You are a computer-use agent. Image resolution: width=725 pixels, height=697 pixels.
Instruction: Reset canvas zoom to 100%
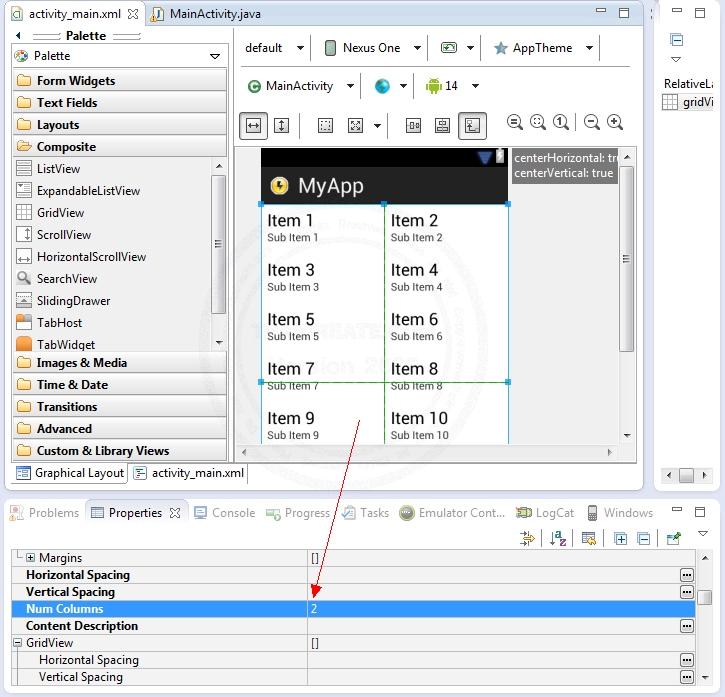(x=561, y=123)
